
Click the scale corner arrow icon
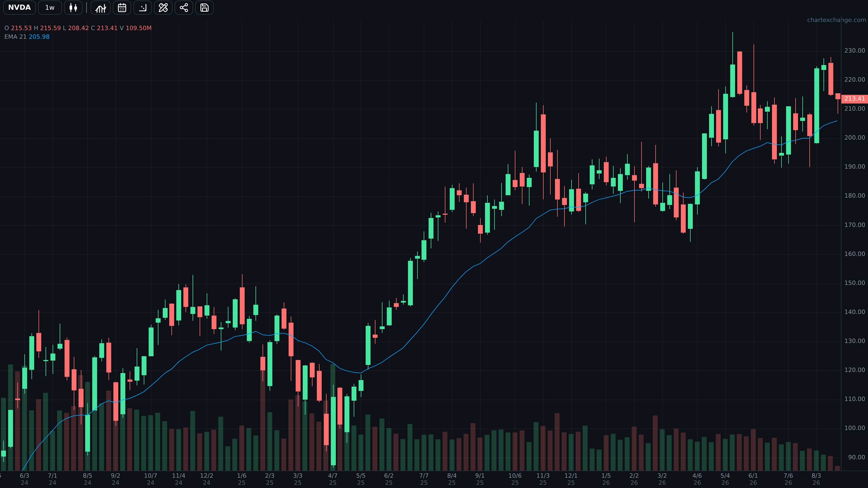pos(142,7)
